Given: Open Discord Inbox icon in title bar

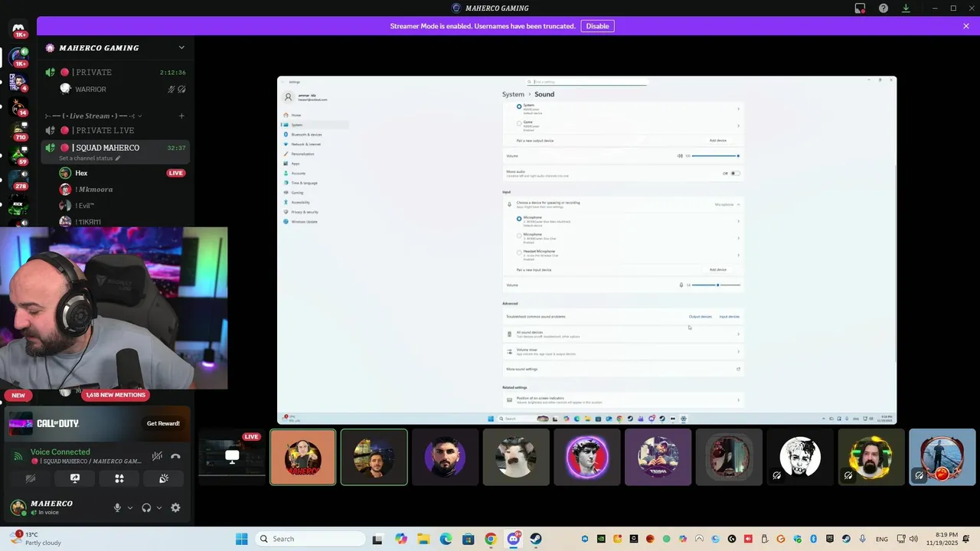Looking at the screenshot, I should (860, 8).
